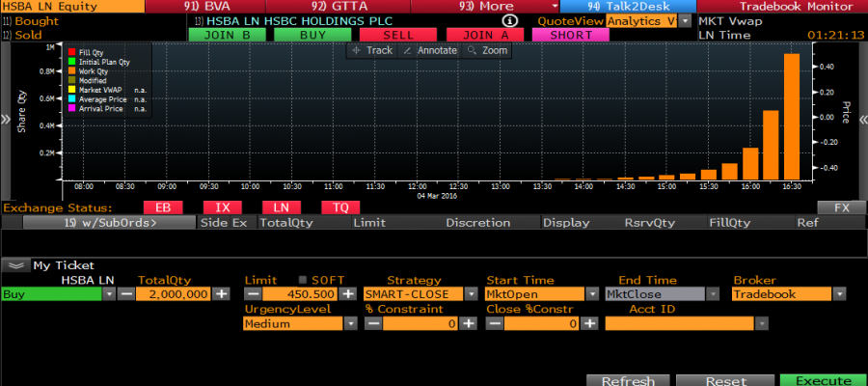The width and height of the screenshot is (868, 386).
Task: Open the 93) More menu
Action: coord(485,6)
